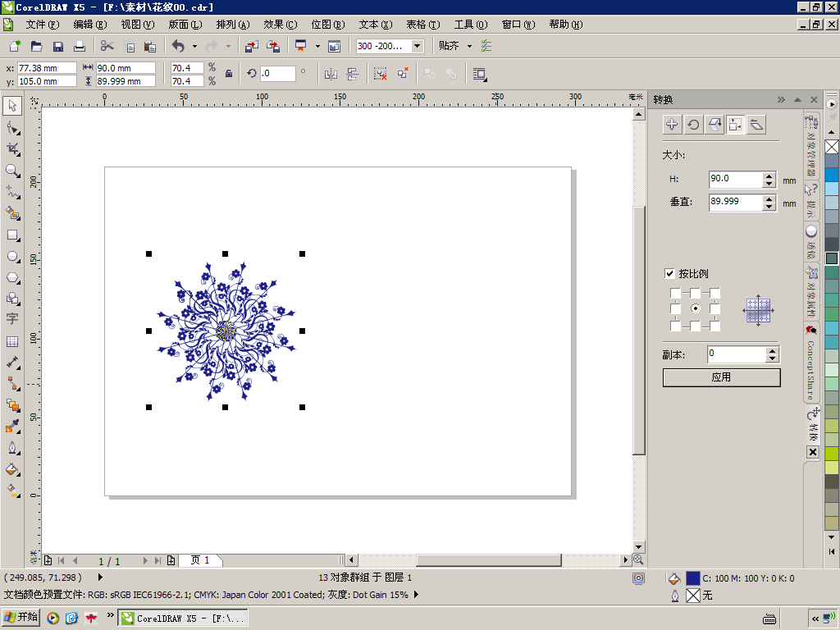Check the middle-right anchor point box
Screen dimensions: 840x630
point(714,308)
